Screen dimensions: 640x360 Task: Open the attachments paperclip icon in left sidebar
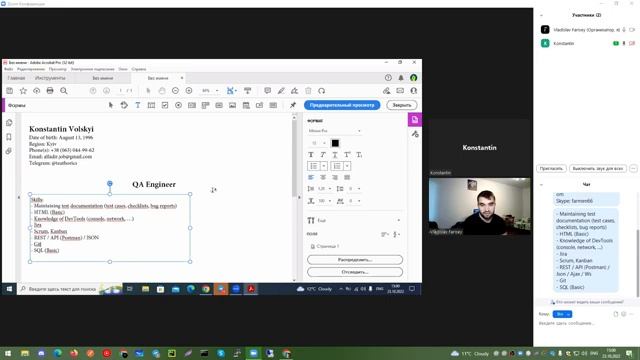(9, 151)
